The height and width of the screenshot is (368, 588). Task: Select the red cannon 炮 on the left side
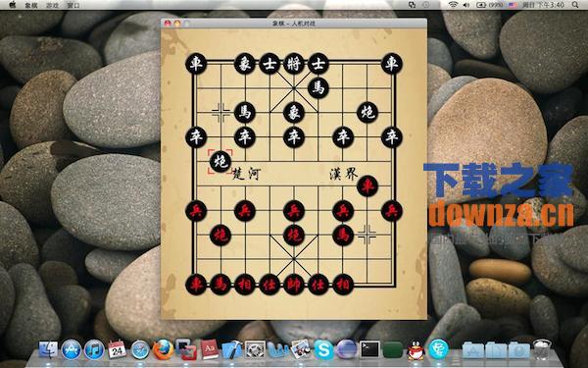click(220, 236)
